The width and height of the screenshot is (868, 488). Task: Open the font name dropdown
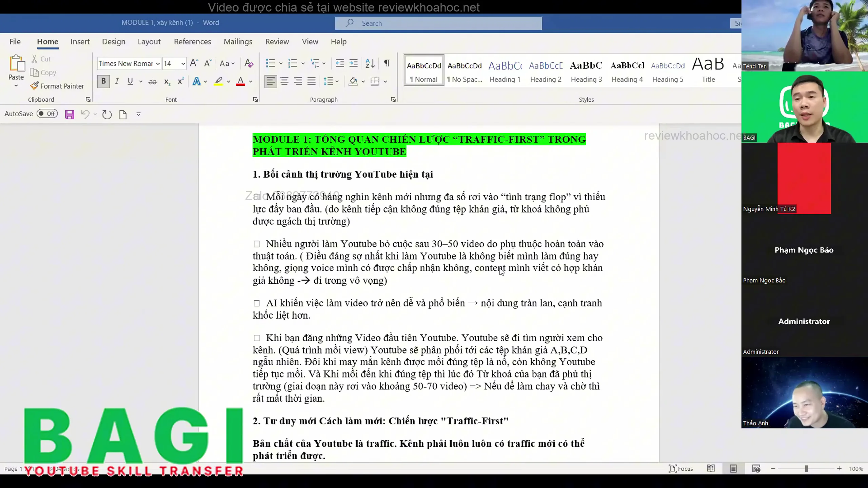(158, 64)
